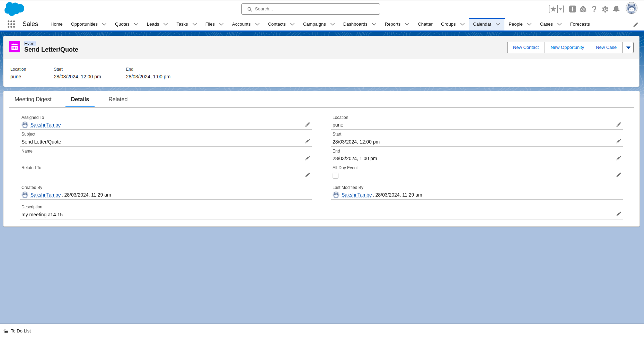Edit the Description field pencil
This screenshot has height=338, width=644.
click(619, 214)
